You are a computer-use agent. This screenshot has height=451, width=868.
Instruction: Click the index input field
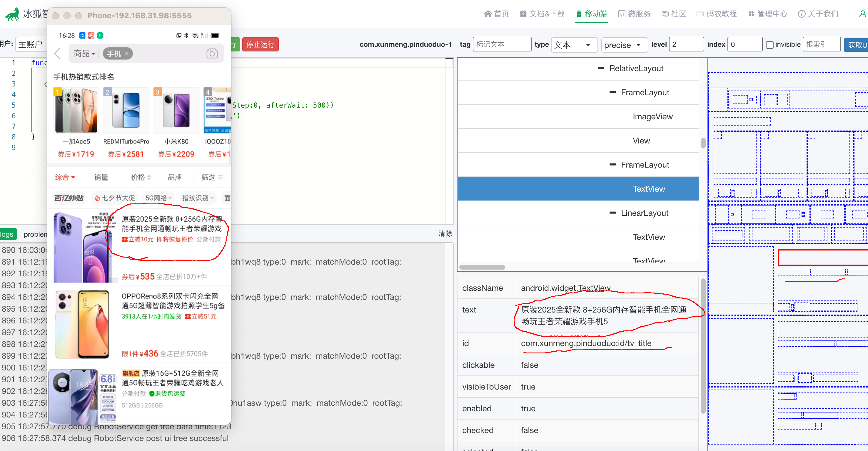pyautogui.click(x=745, y=44)
